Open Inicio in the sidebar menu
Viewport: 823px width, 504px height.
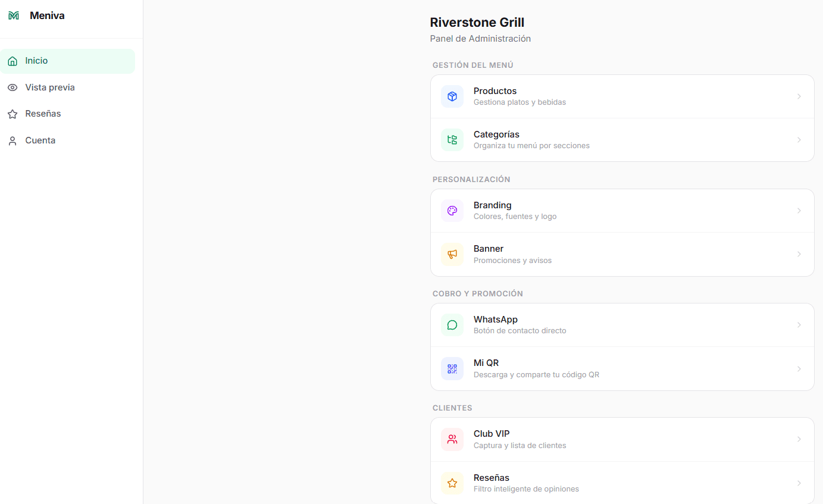pos(68,61)
